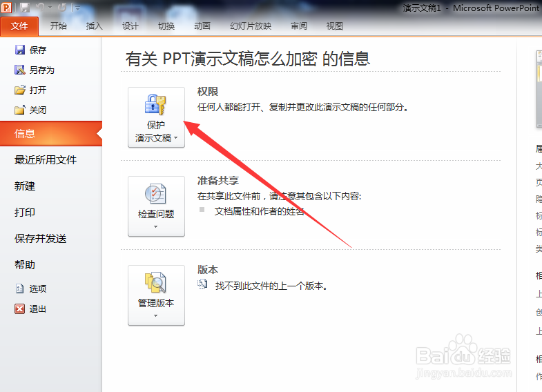This screenshot has width=542, height=392.
Task: Click the document icon beside 找不到此文件的上一个版本
Action: pyautogui.click(x=202, y=284)
